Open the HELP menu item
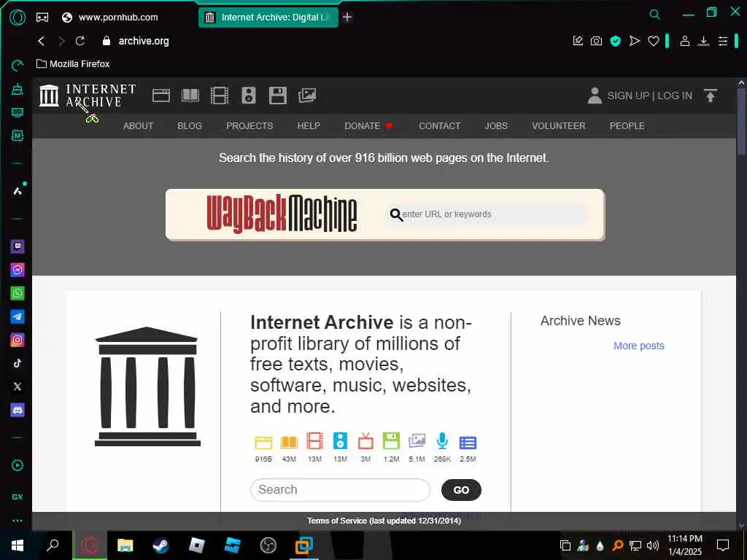 click(309, 125)
